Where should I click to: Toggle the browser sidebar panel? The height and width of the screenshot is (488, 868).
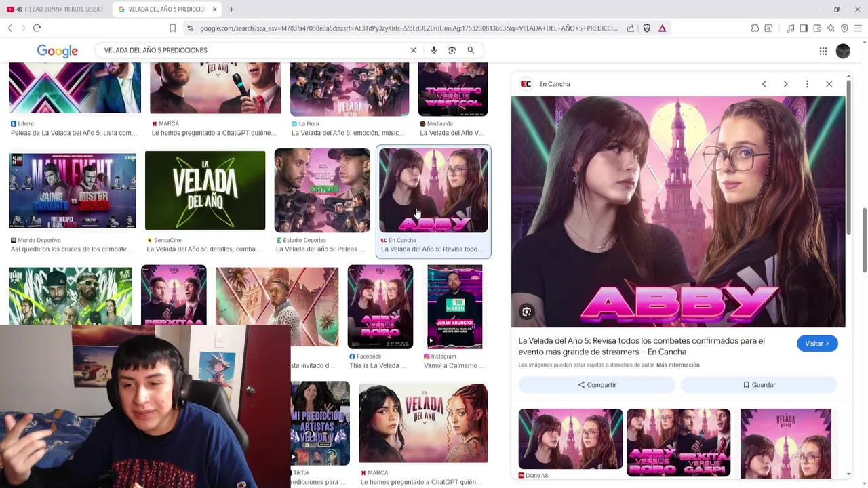804,28
